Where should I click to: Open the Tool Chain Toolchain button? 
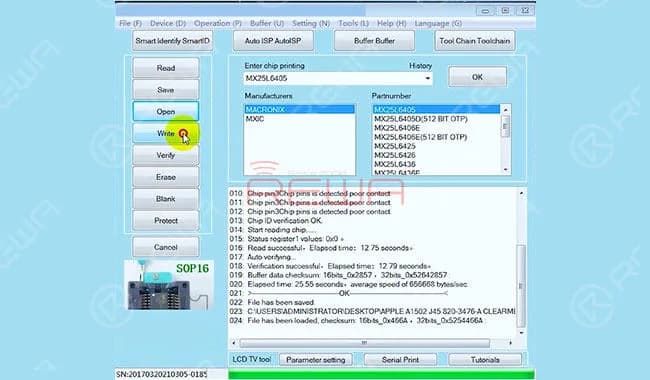pyautogui.click(x=475, y=41)
